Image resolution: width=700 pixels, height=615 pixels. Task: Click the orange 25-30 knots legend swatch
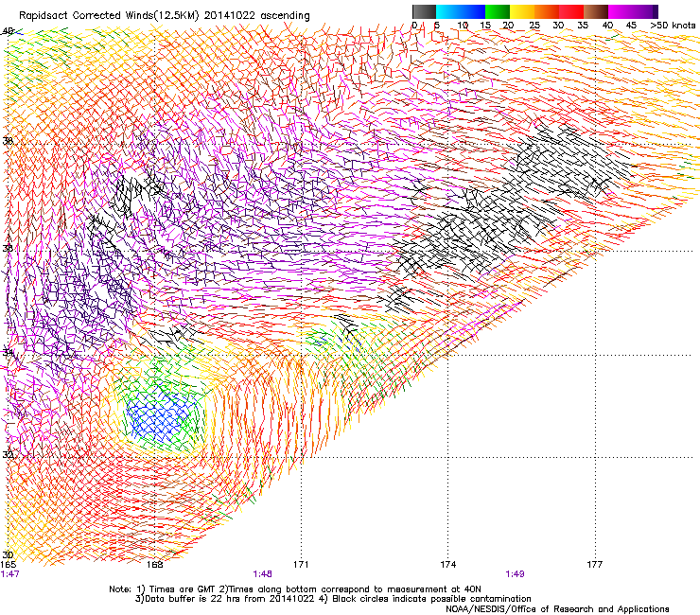point(547,11)
